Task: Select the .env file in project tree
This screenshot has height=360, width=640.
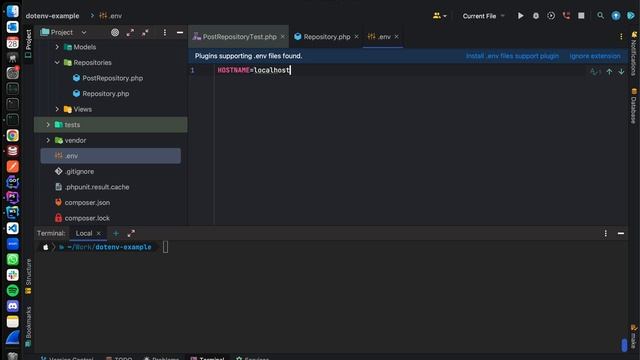Action: click(x=111, y=156)
